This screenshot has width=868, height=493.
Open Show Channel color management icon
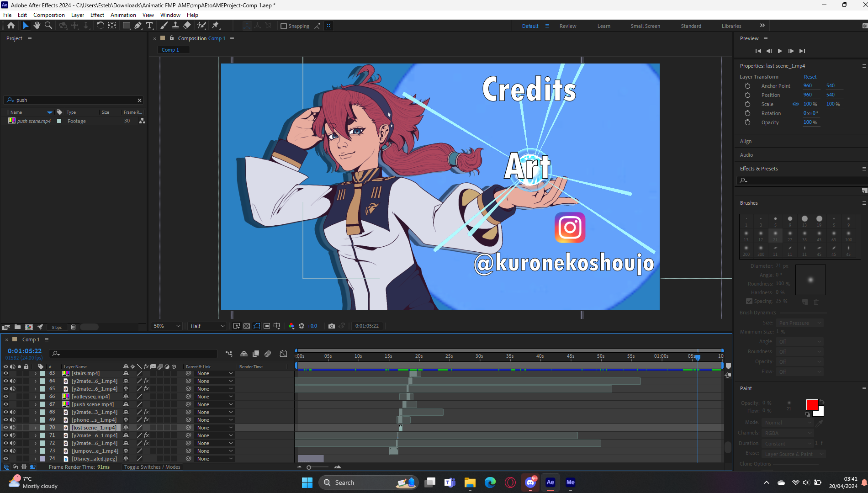point(291,326)
